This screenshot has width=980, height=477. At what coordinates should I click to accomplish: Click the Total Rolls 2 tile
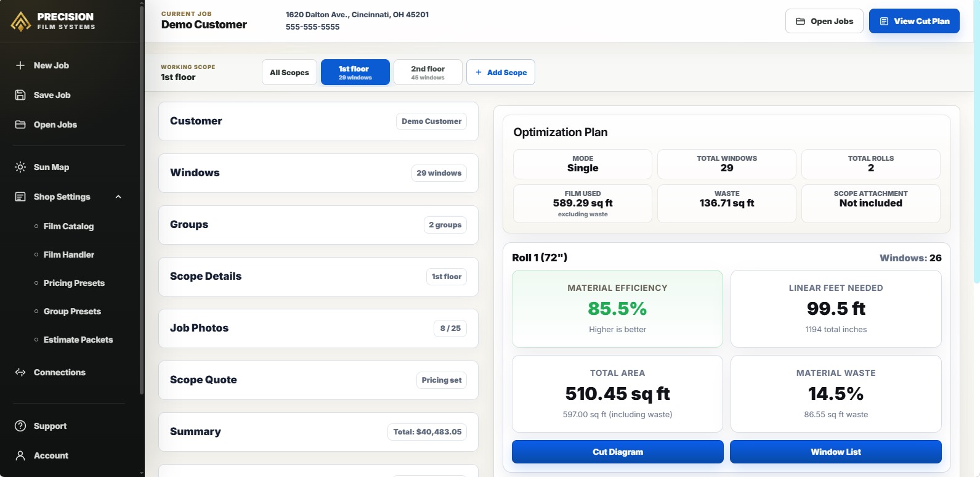[x=871, y=164]
